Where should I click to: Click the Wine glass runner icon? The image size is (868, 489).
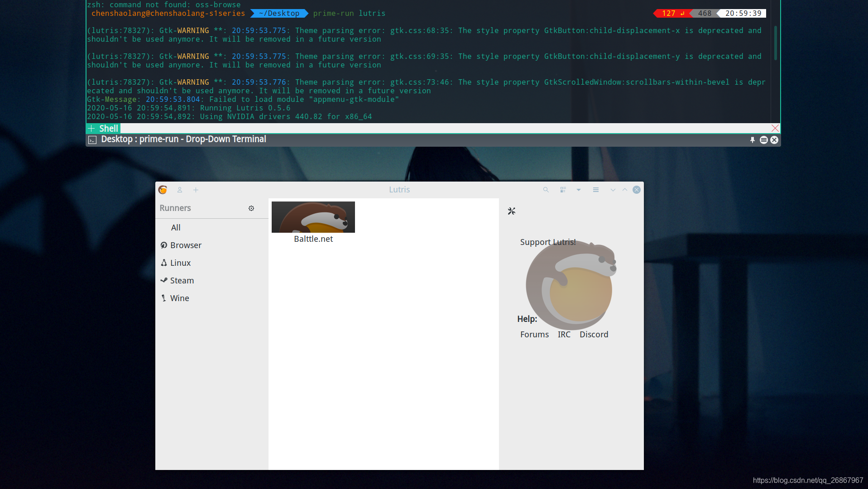[x=164, y=298]
